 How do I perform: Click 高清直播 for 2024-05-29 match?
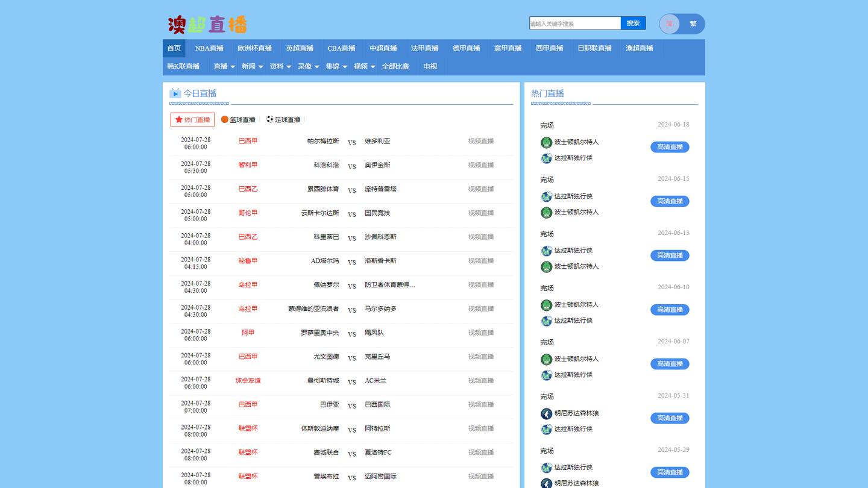[670, 472]
